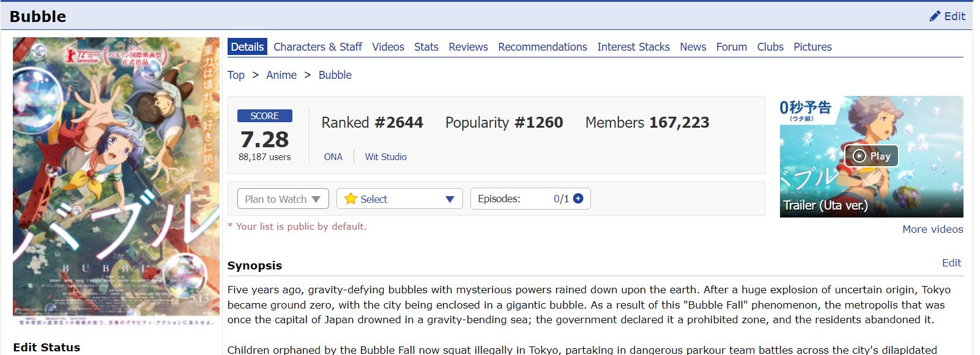This screenshot has width=980, height=355.
Task: Click the episodes watched input field
Action: 538,199
